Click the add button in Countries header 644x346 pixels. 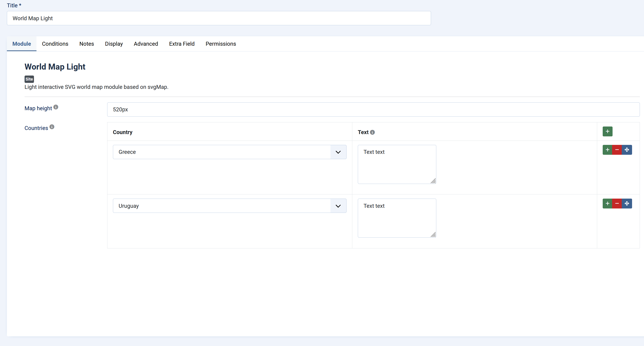click(x=607, y=131)
